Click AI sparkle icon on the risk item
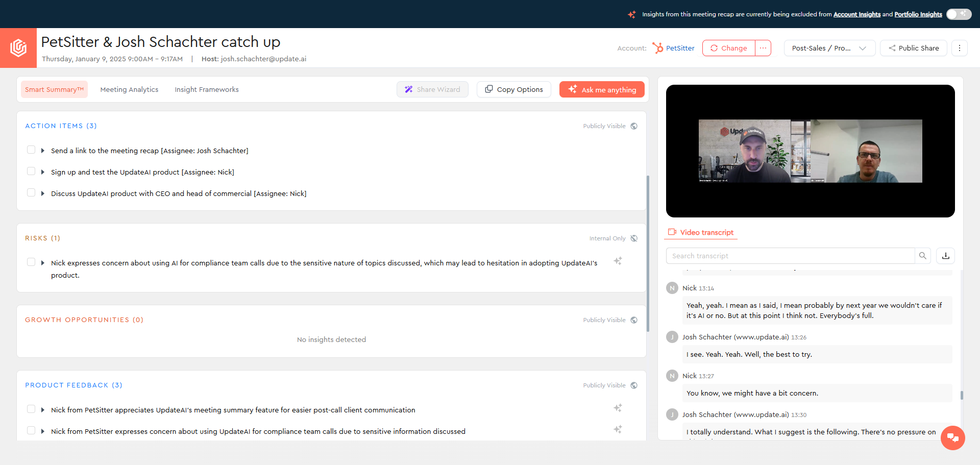Viewport: 980px width, 465px height. [618, 261]
